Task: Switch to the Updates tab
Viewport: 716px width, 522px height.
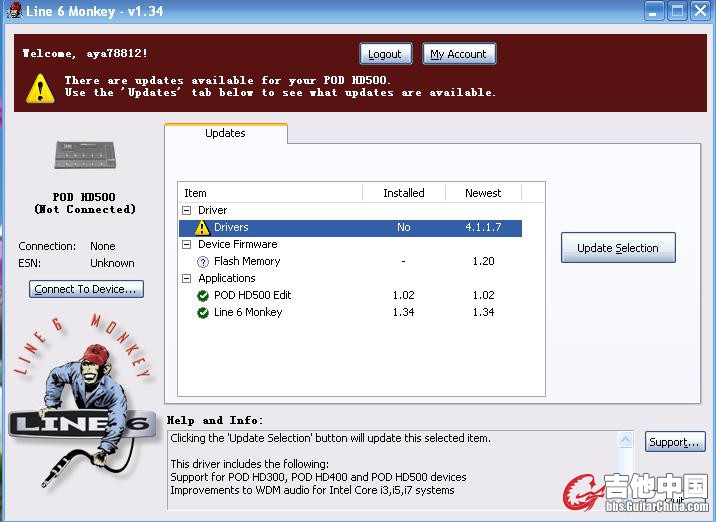Action: (226, 133)
